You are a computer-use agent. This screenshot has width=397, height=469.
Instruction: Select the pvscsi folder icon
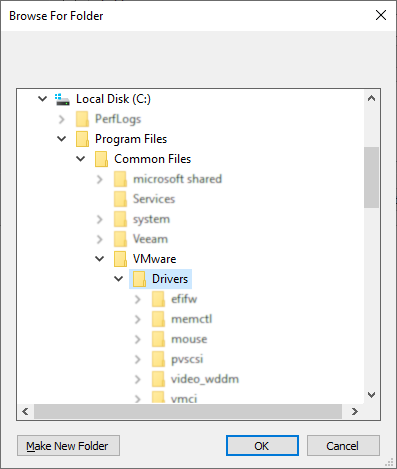[158, 359]
